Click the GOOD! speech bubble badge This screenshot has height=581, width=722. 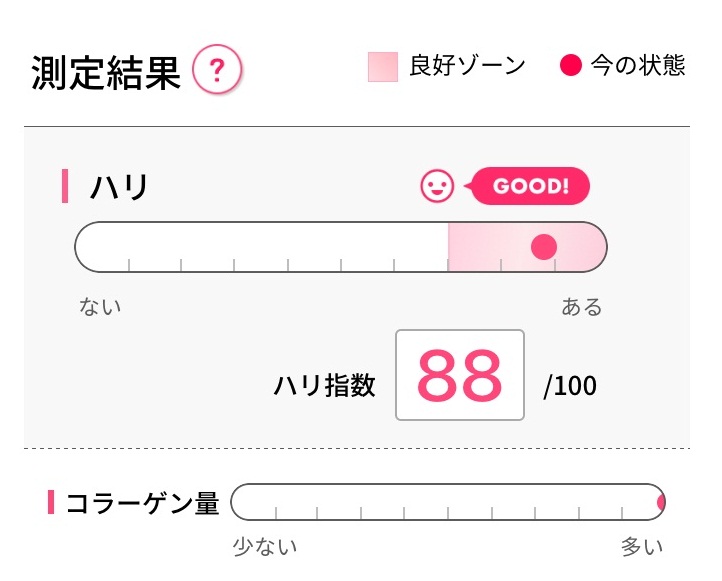tap(530, 186)
